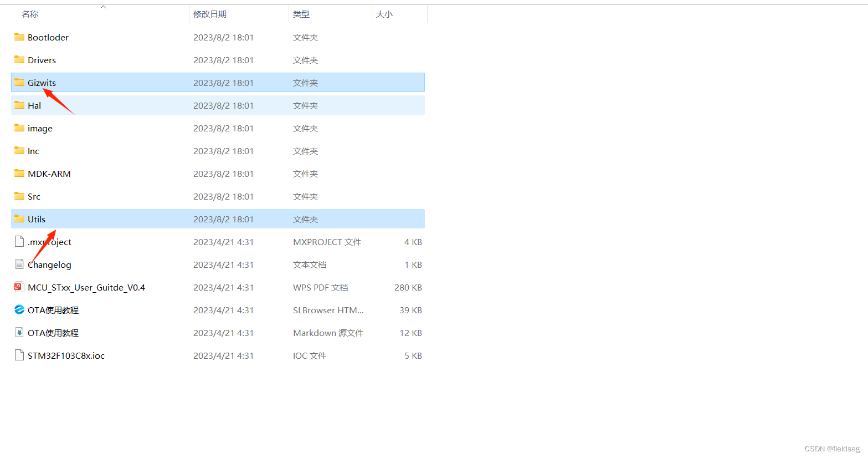The width and height of the screenshot is (868, 458).
Task: Click the Markdown 源文件 type cell
Action: pyautogui.click(x=328, y=333)
